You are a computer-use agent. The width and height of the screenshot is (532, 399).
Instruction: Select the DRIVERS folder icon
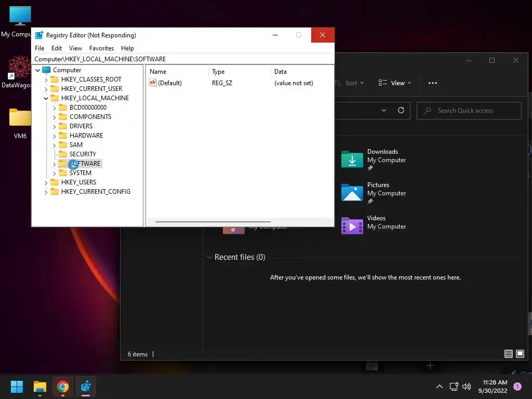63,126
